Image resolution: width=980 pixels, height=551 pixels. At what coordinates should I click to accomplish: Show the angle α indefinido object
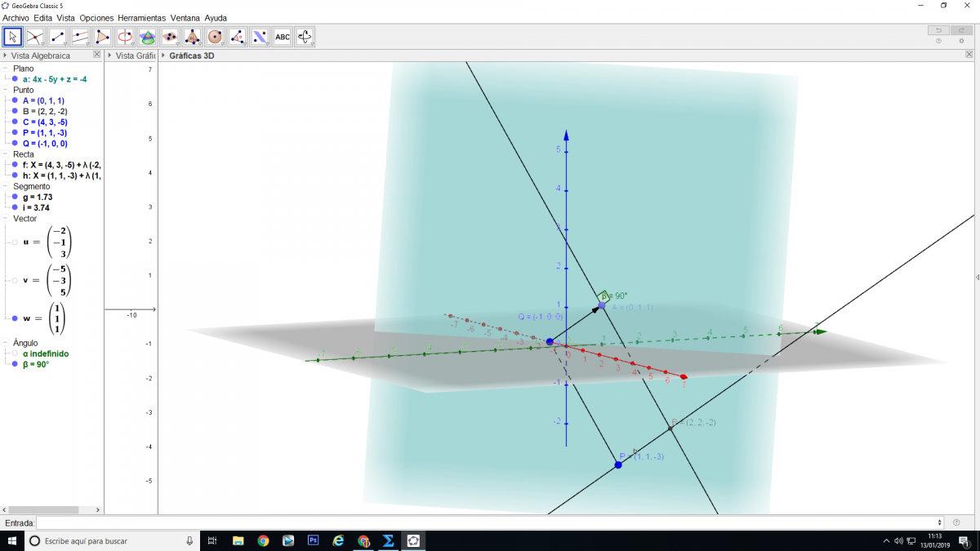pyautogui.click(x=15, y=353)
